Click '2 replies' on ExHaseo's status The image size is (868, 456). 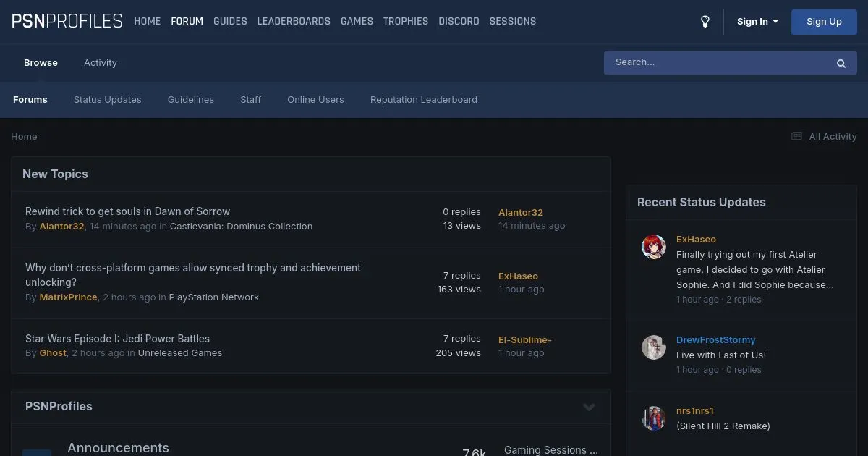(744, 300)
